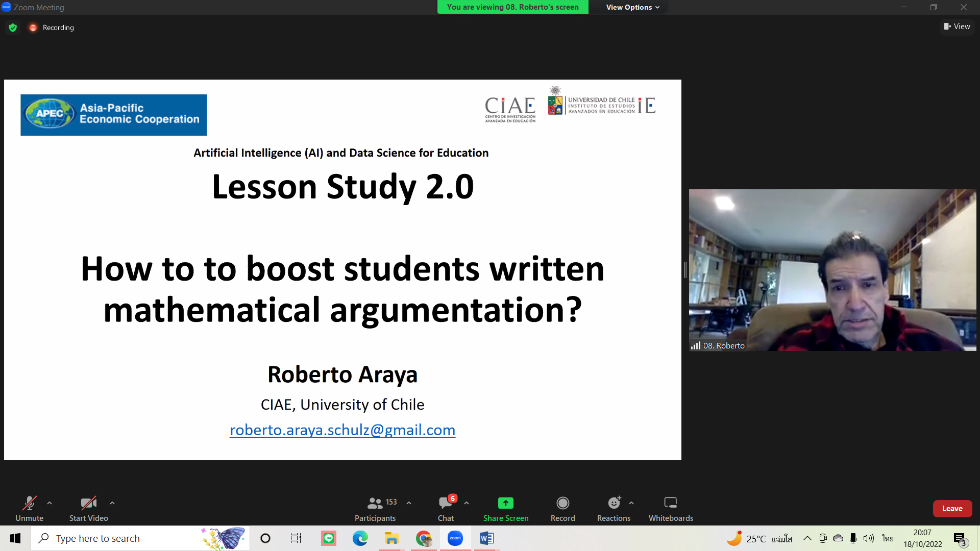Screen dimensions: 980x551
Task: Click the red Leave button
Action: point(952,509)
